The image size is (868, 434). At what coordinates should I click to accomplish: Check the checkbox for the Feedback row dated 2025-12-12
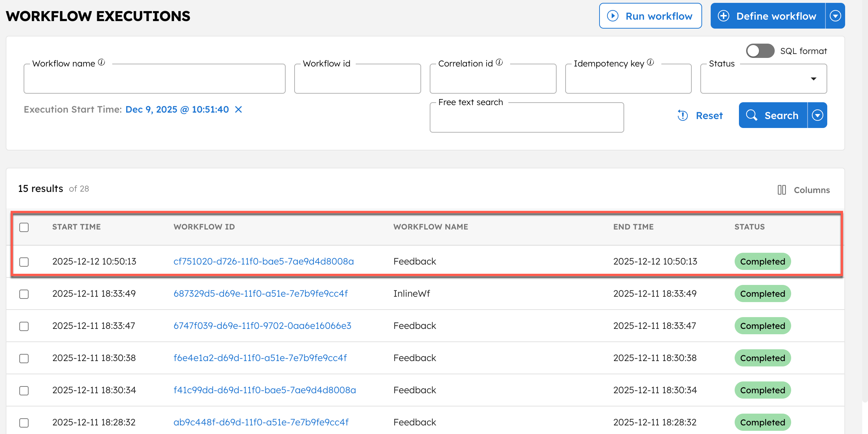[x=24, y=262]
